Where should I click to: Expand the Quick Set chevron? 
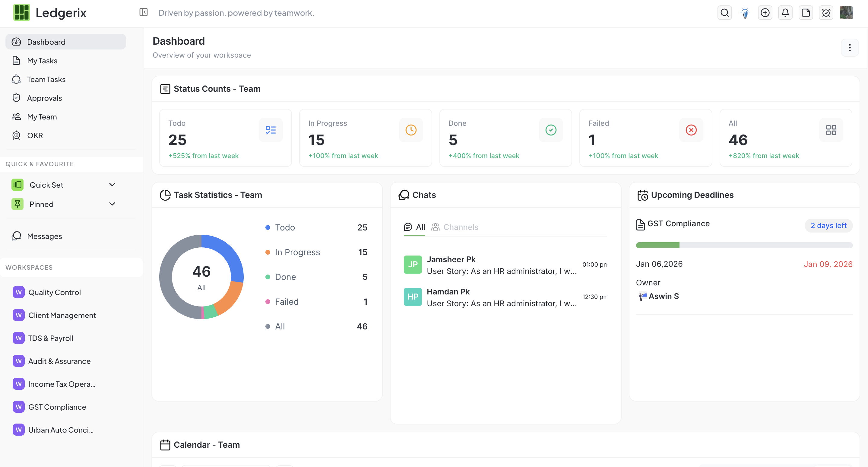[x=112, y=185]
